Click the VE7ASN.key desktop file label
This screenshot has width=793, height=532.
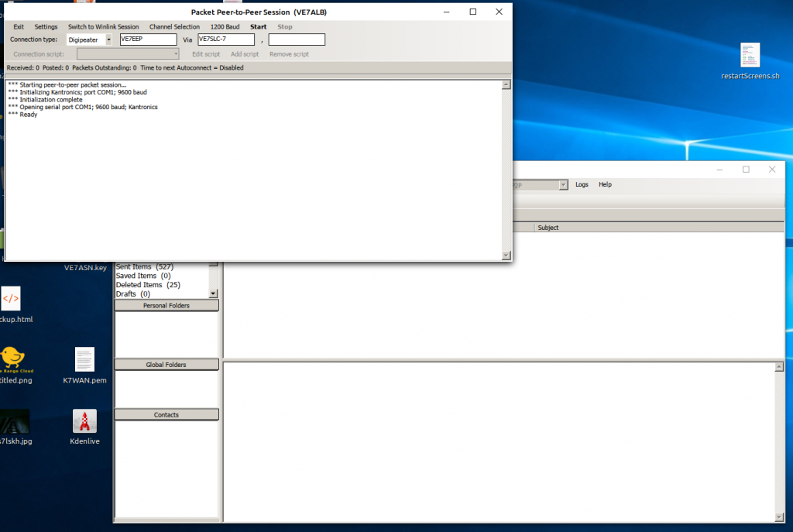(85, 267)
